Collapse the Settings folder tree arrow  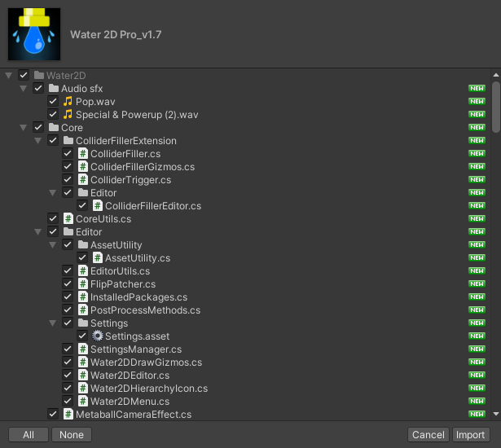point(53,323)
